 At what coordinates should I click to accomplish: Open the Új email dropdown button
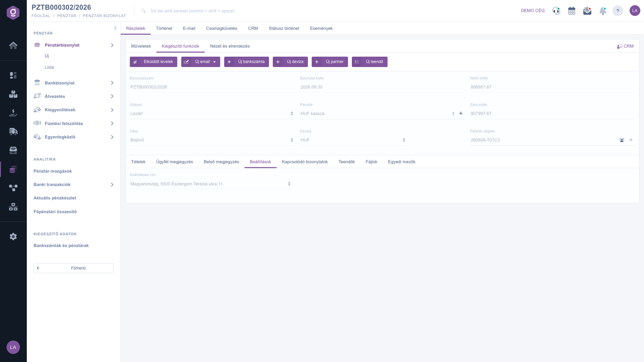pos(201,62)
